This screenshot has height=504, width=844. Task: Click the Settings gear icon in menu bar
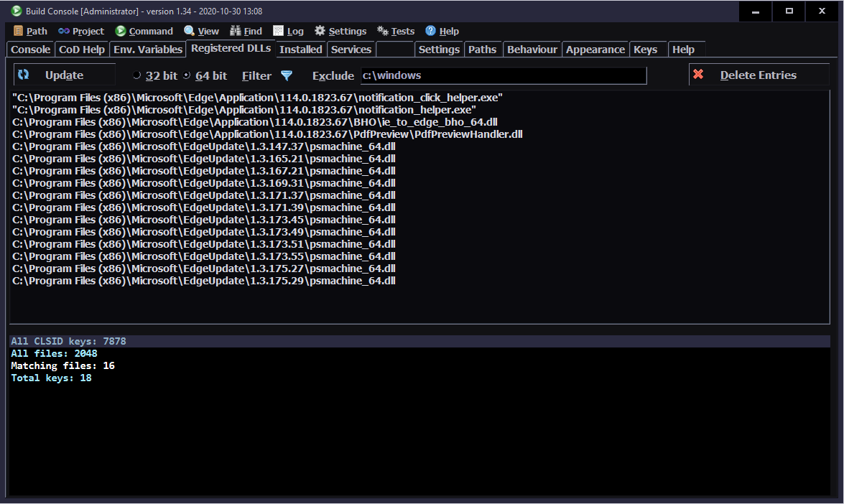click(x=320, y=31)
